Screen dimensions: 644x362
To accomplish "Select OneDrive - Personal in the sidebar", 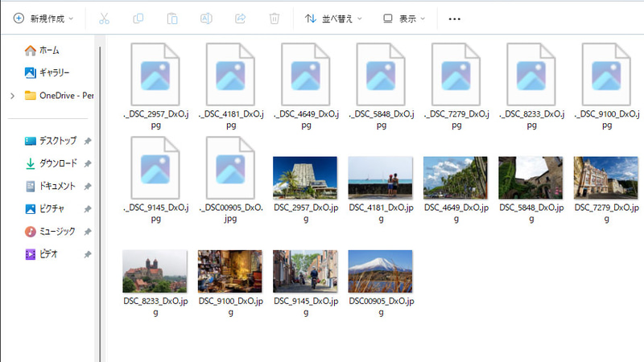I will 59,96.
